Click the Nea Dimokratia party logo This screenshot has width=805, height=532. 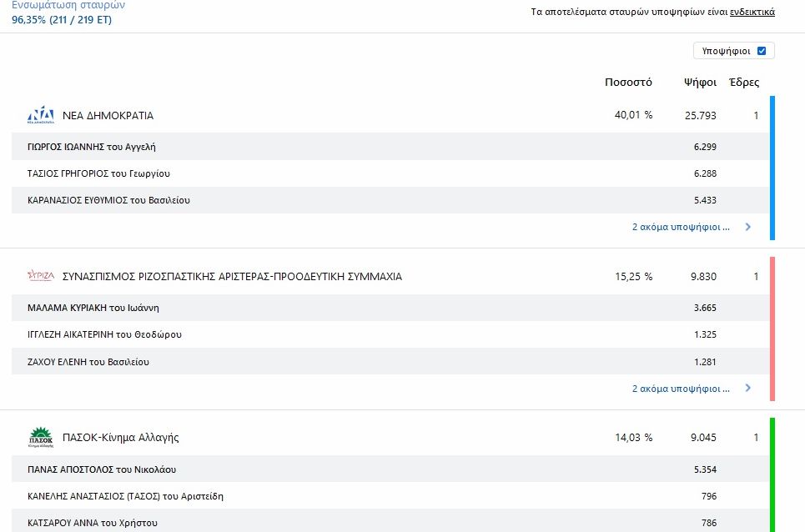pos(41,116)
